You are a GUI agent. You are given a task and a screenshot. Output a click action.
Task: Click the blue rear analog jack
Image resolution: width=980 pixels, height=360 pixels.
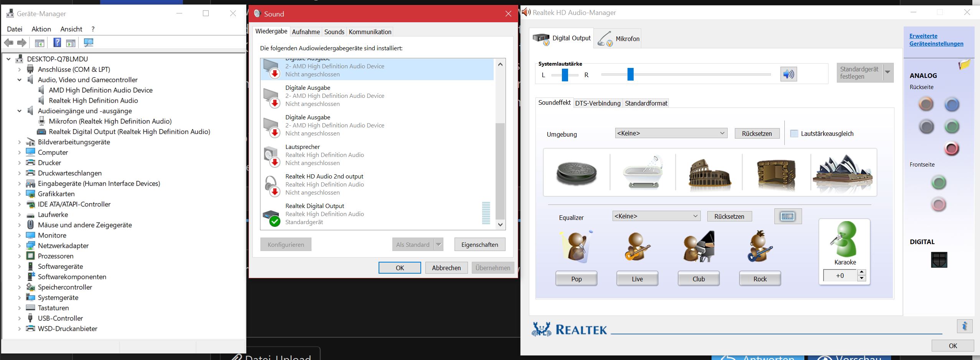(x=952, y=104)
